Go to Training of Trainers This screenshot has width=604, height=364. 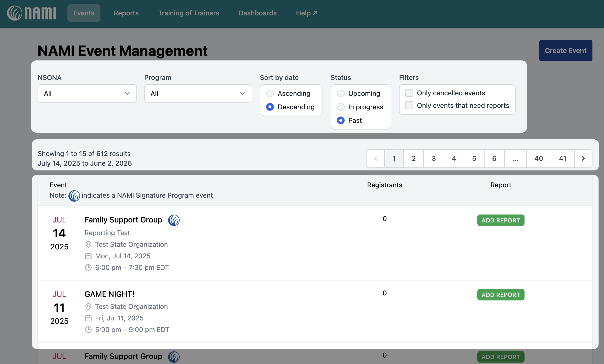[189, 13]
